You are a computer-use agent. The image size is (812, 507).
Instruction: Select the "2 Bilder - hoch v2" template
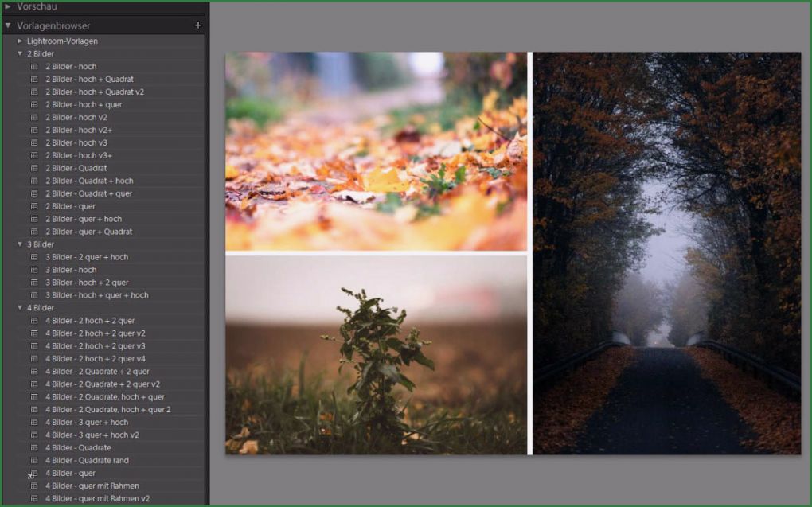click(x=80, y=117)
